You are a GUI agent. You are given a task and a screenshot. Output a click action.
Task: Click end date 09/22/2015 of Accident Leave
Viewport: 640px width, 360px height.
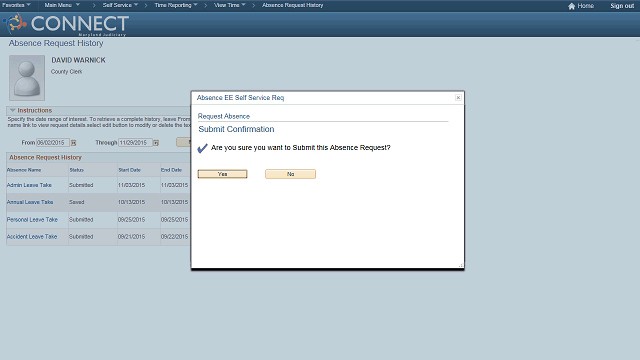[174, 237]
